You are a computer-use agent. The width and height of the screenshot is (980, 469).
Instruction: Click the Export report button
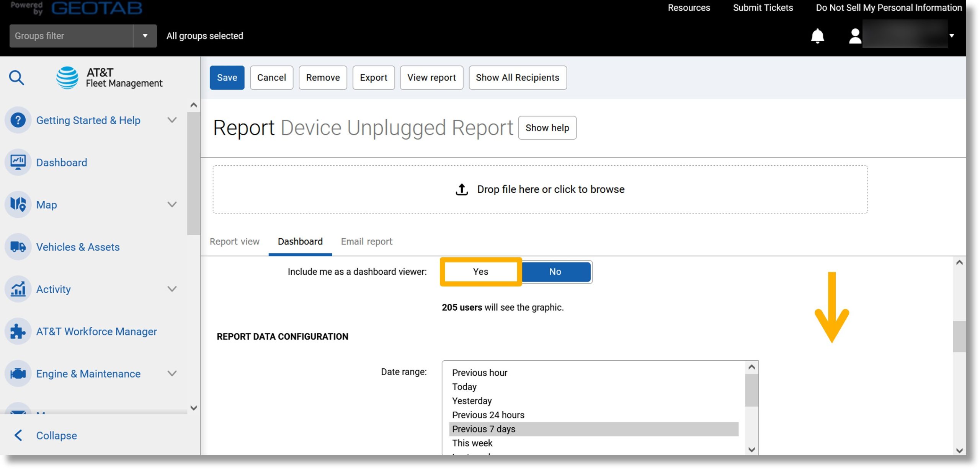click(374, 77)
